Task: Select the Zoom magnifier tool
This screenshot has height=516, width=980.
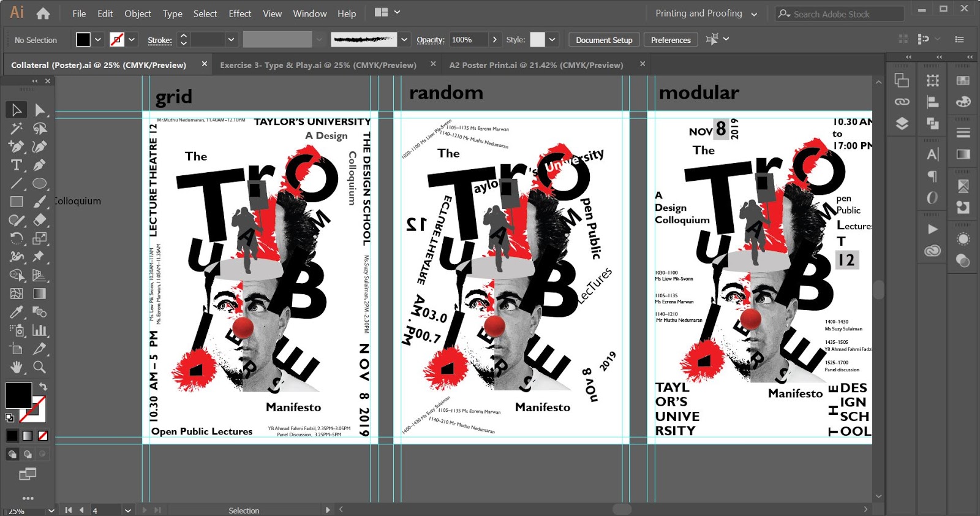Action: [x=40, y=367]
